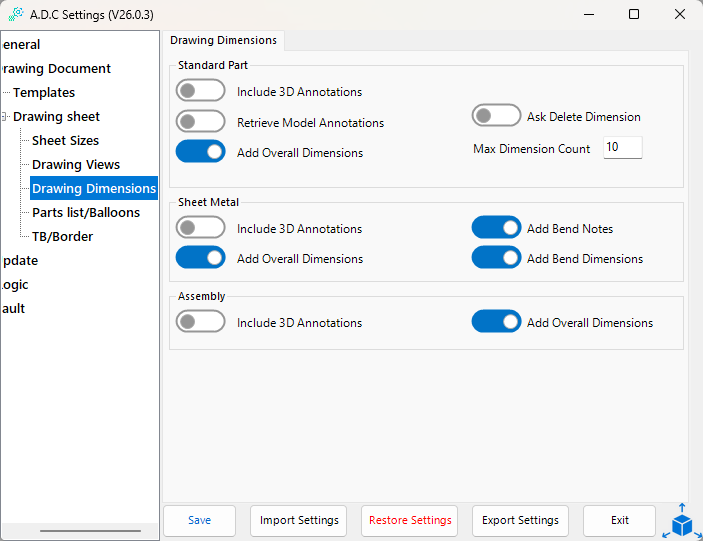Click the Max Dimension Count field
Image resolution: width=703 pixels, height=541 pixels.
click(622, 148)
